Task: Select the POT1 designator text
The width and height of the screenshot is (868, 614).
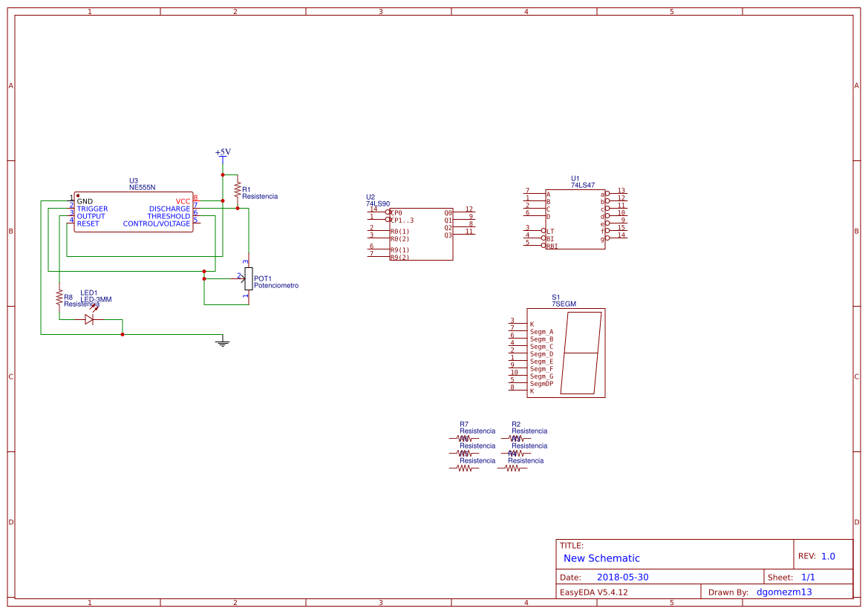Action: point(263,278)
